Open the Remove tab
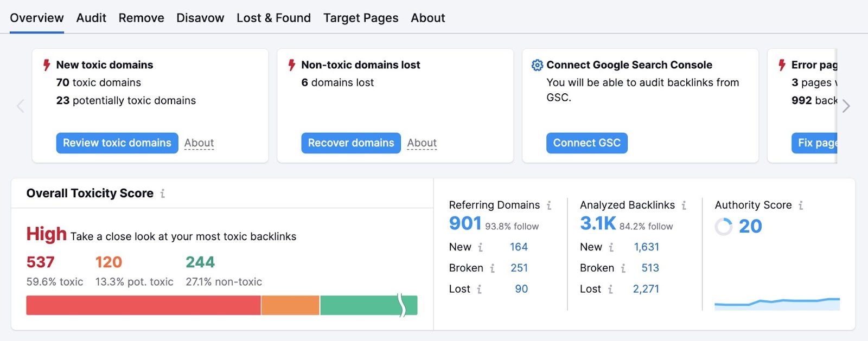The image size is (868, 341). (x=141, y=18)
